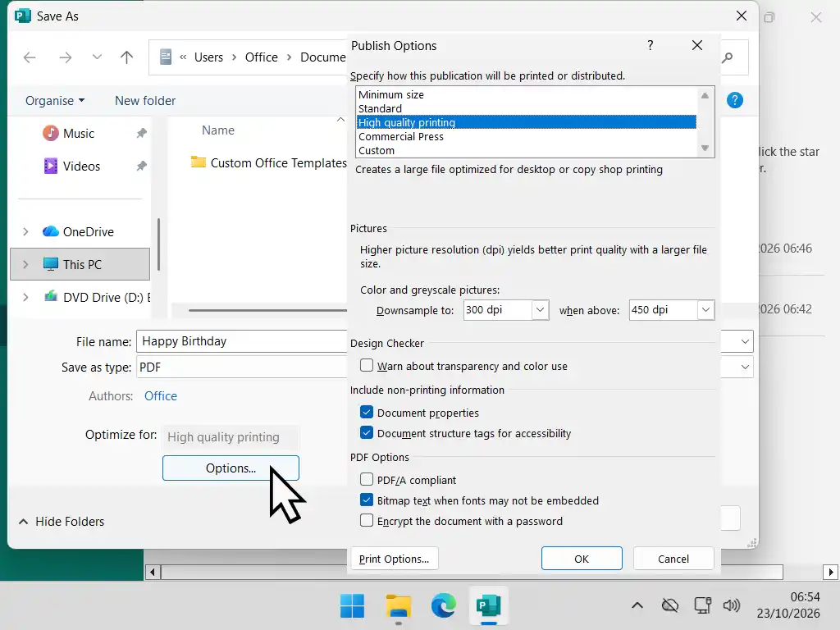
Task: Select Minimum size in the list
Action: click(x=527, y=95)
